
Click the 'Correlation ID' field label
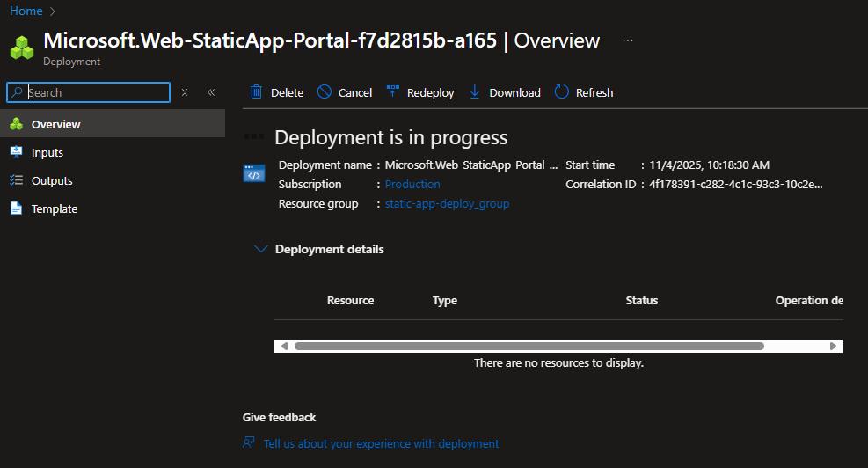(601, 184)
